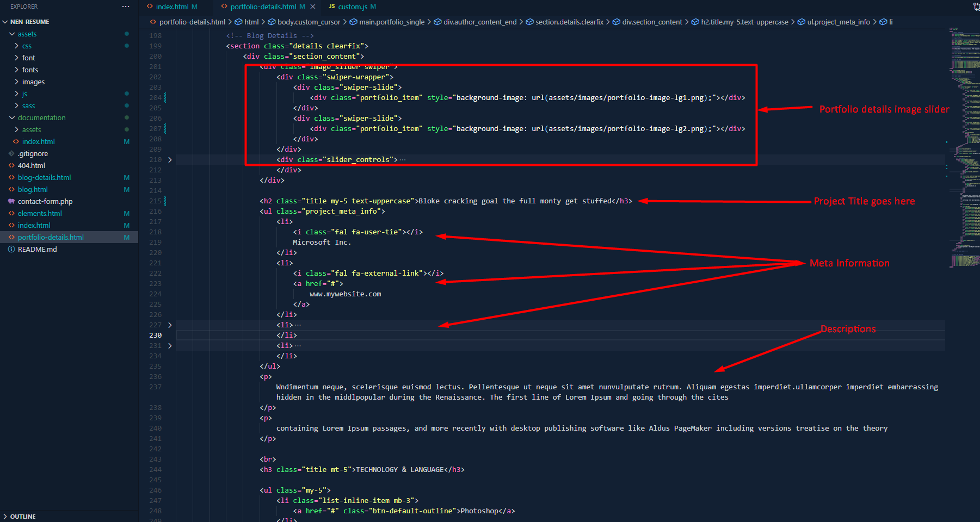Image resolution: width=980 pixels, height=522 pixels.
Task: Expand folded li block at line 231
Action: pos(170,346)
